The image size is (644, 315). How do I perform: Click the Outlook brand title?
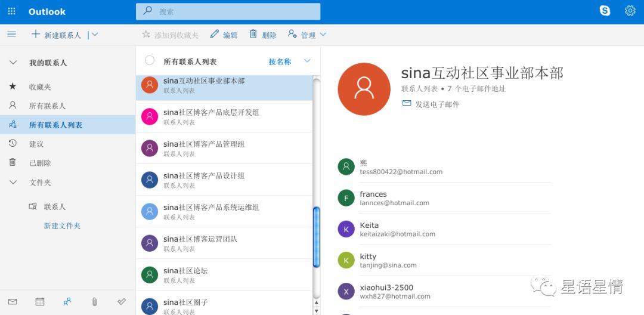tap(47, 12)
